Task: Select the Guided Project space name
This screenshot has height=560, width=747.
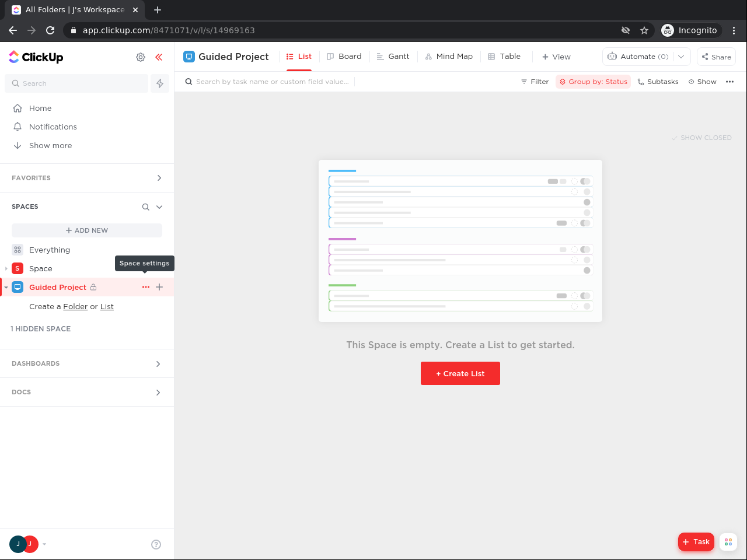Action: (58, 287)
